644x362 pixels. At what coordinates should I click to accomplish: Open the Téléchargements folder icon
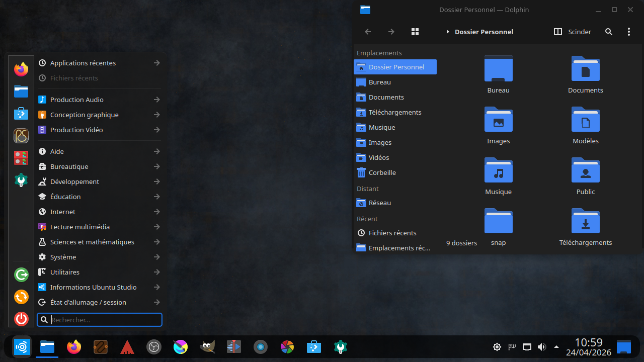(x=585, y=221)
